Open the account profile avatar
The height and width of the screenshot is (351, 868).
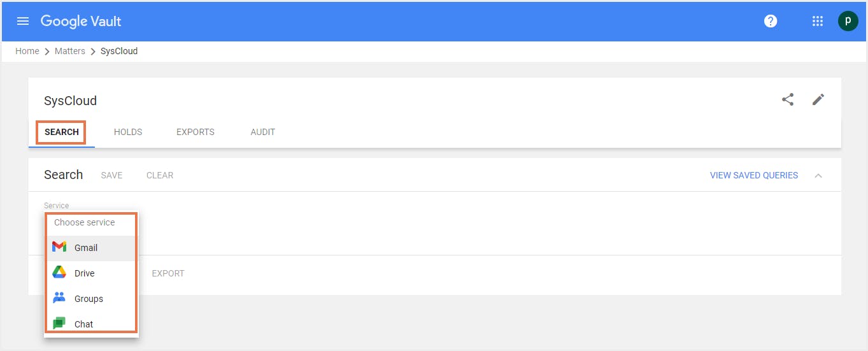(x=848, y=21)
